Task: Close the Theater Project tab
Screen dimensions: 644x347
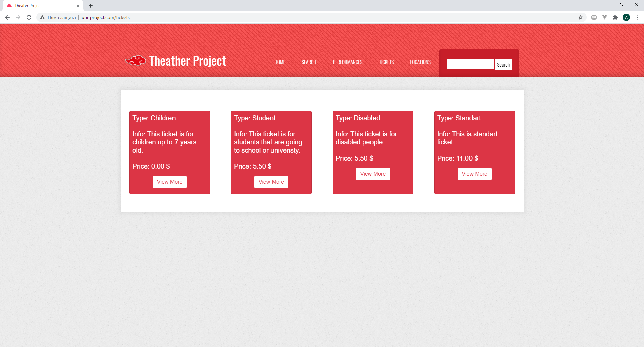Action: tap(78, 6)
